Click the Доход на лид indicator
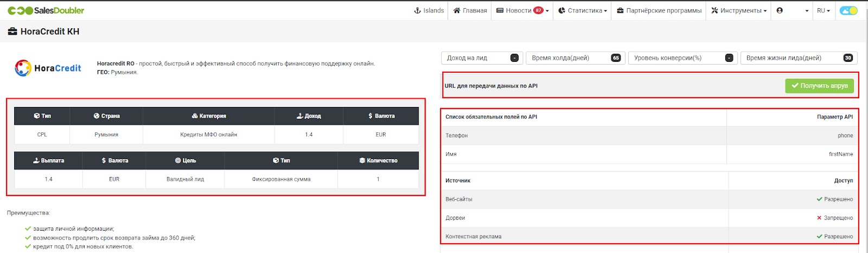Viewport: 868px width, 253px height. pos(482,58)
